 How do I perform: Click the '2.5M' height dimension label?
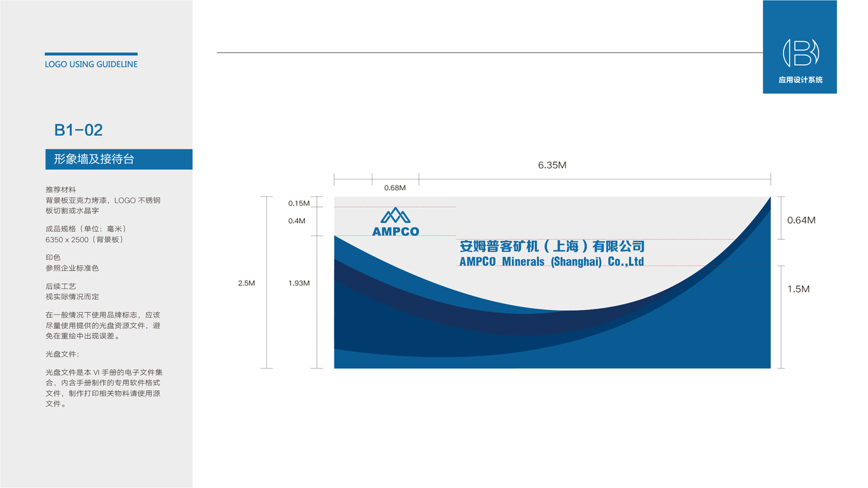[247, 283]
